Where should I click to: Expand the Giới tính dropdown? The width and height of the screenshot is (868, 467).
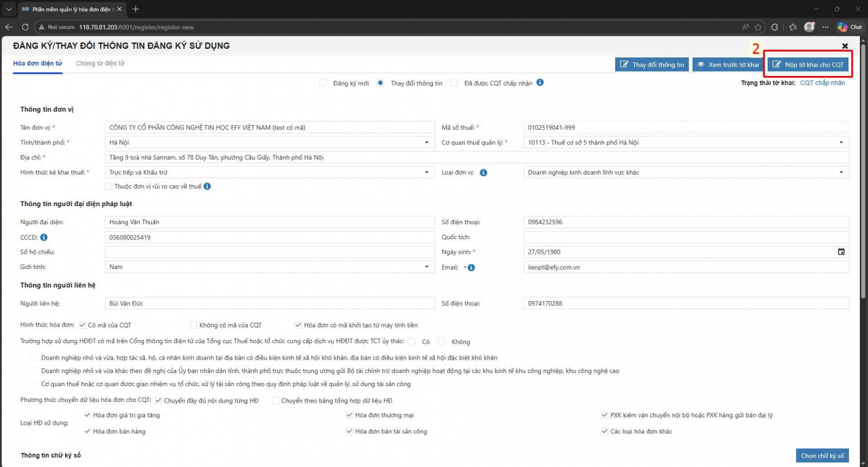coord(270,267)
